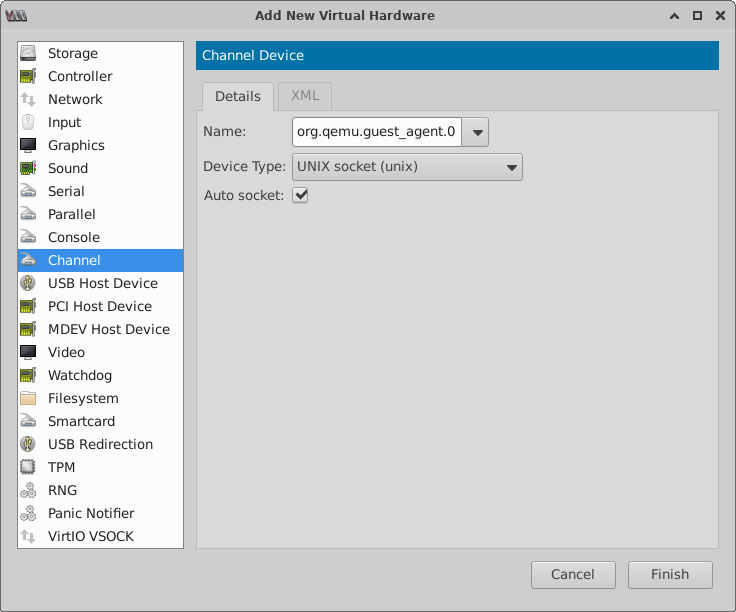Screen dimensions: 736x612
Task: Click the Cancel button
Action: tap(573, 574)
